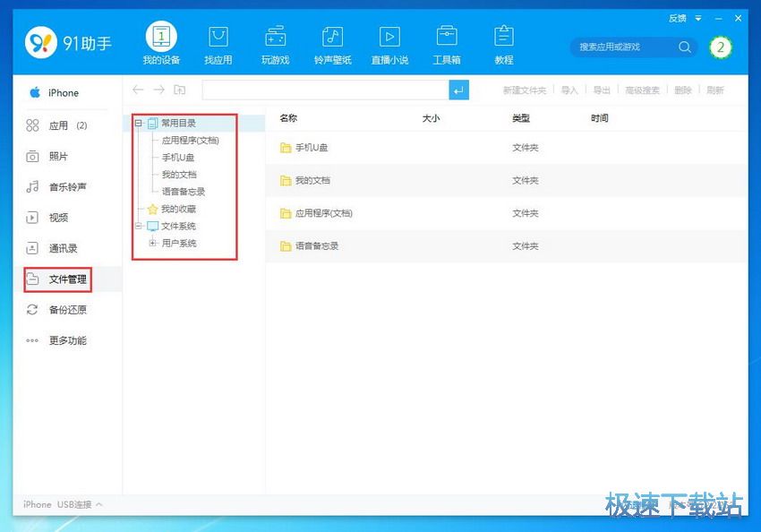Select 应用程序(文档) in the tree
761x532 pixels.
[x=190, y=141]
